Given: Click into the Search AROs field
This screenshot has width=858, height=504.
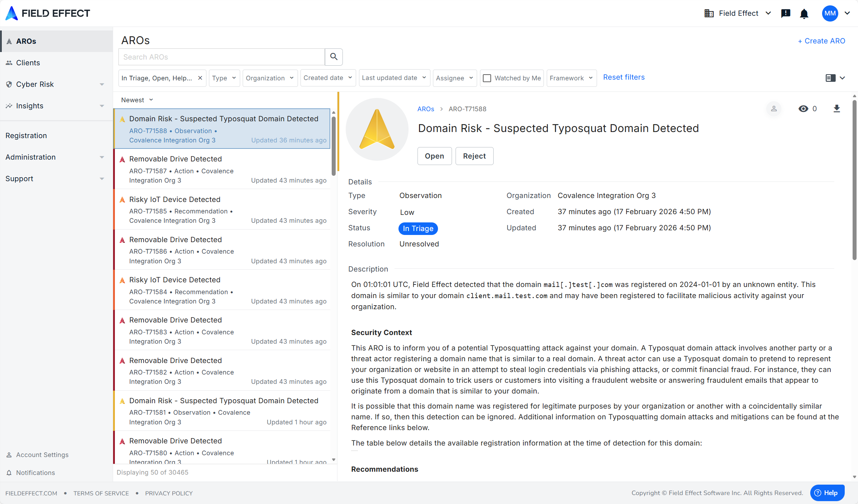Looking at the screenshot, I should (222, 57).
